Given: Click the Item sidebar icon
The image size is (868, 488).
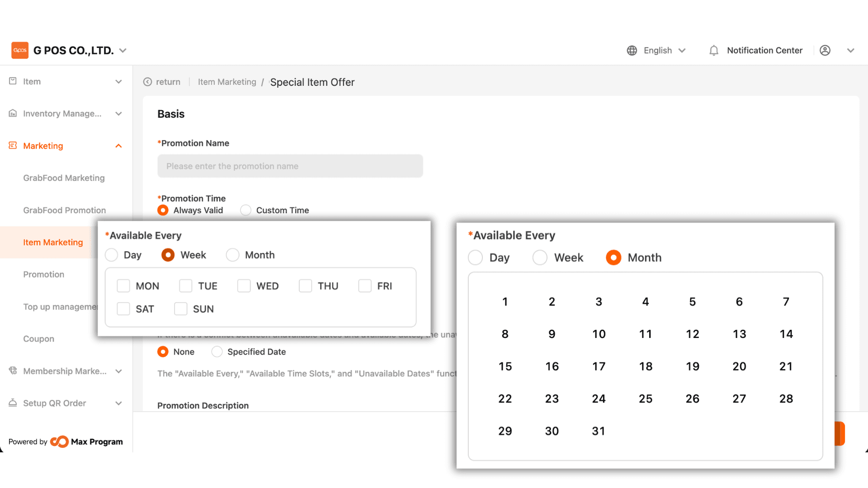Looking at the screenshot, I should [x=13, y=81].
